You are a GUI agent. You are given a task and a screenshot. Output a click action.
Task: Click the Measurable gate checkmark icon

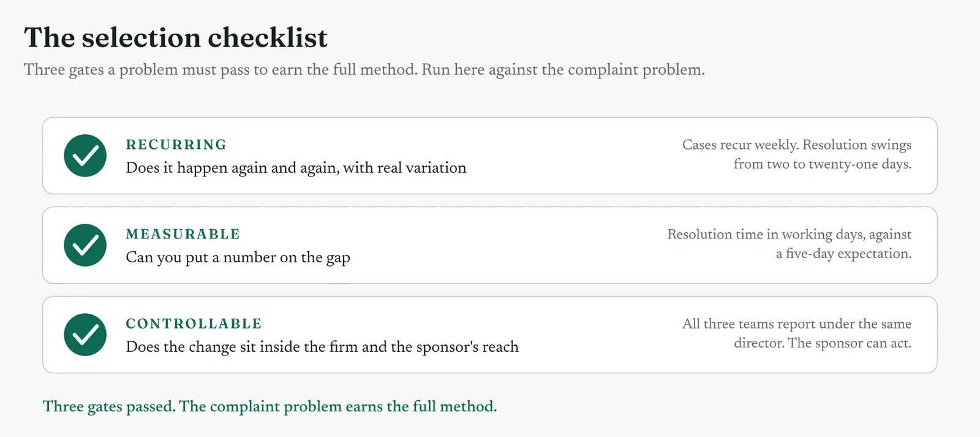coord(85,245)
